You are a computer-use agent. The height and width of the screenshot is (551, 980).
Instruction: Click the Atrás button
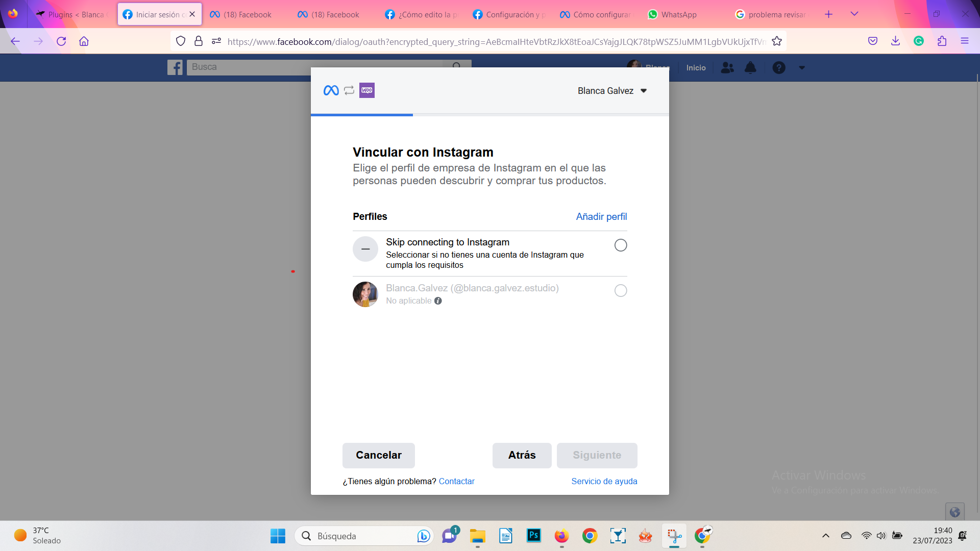pos(522,455)
